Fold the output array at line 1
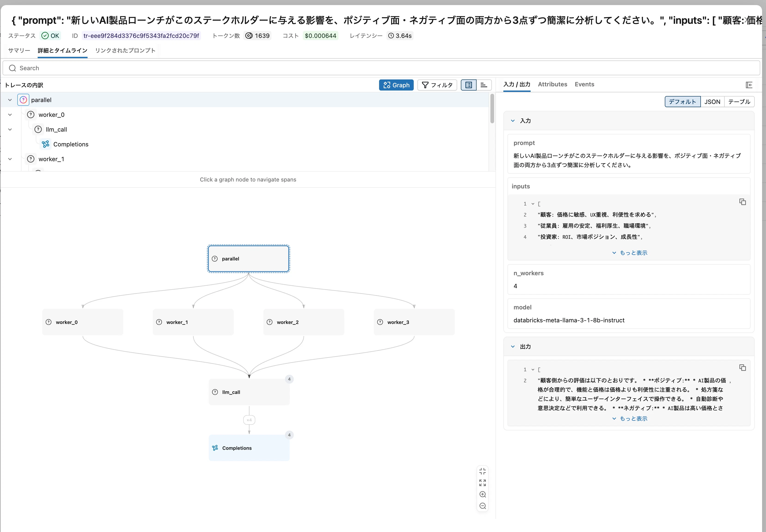This screenshot has height=532, width=766. tap(533, 369)
